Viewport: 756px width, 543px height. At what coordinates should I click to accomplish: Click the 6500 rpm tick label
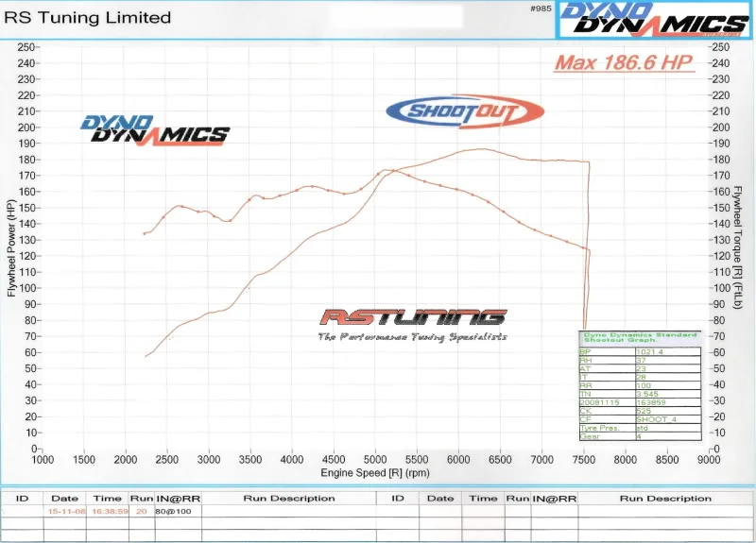tap(500, 460)
